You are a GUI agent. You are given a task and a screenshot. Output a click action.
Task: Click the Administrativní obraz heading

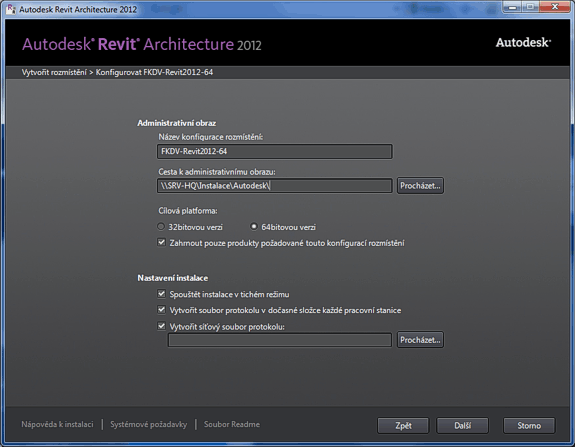[x=176, y=123]
